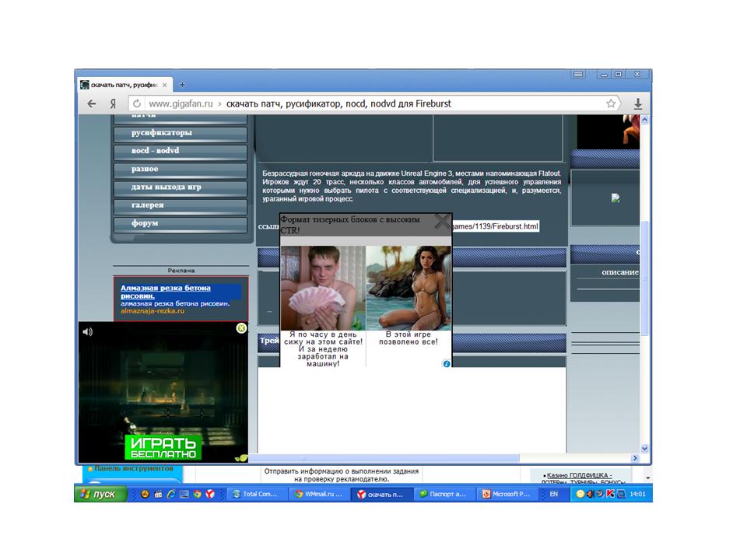Click the game character teaser image

tap(409, 288)
